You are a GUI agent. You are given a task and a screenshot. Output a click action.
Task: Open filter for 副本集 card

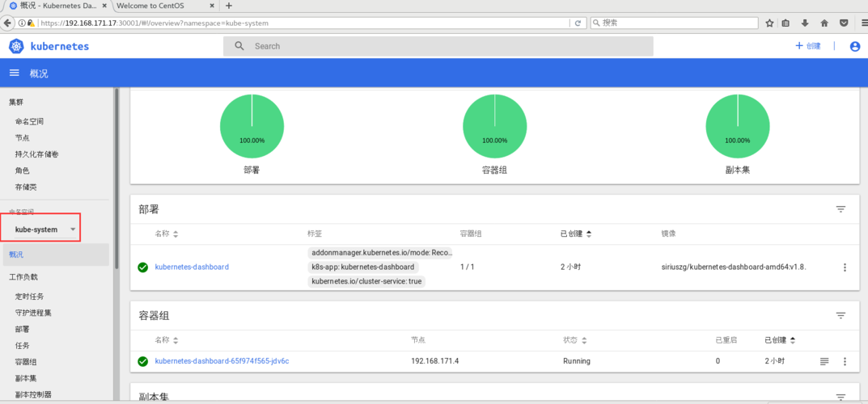(840, 397)
